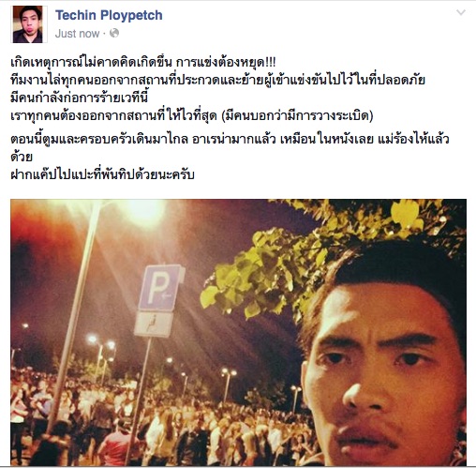Expand the post options chevron dropdown
The image size is (476, 468).
click(x=461, y=12)
